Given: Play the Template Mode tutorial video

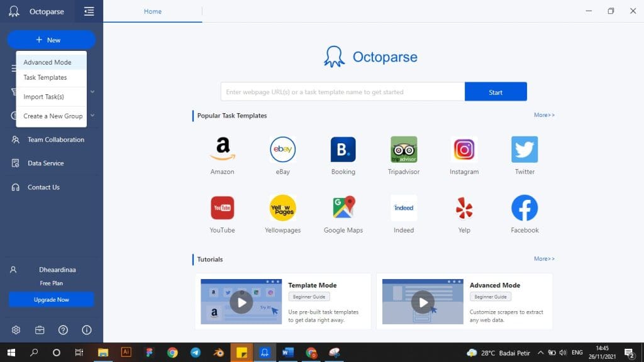Looking at the screenshot, I should pyautogui.click(x=241, y=302).
